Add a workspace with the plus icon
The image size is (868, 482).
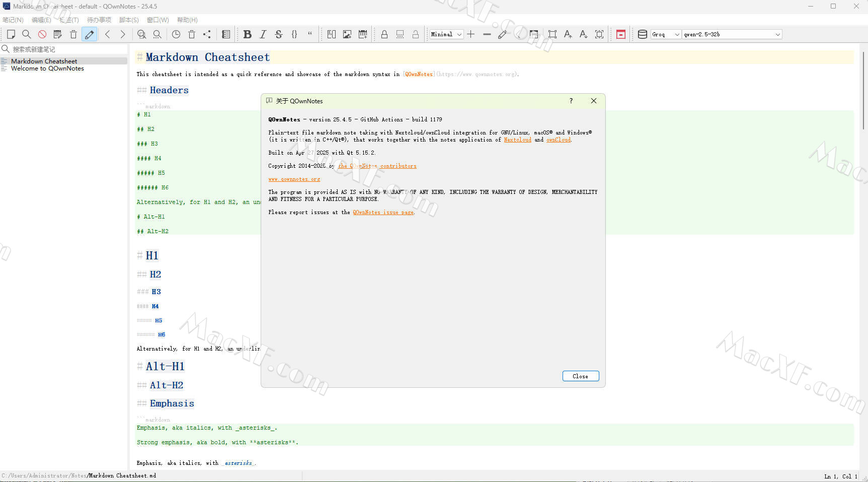click(x=471, y=34)
